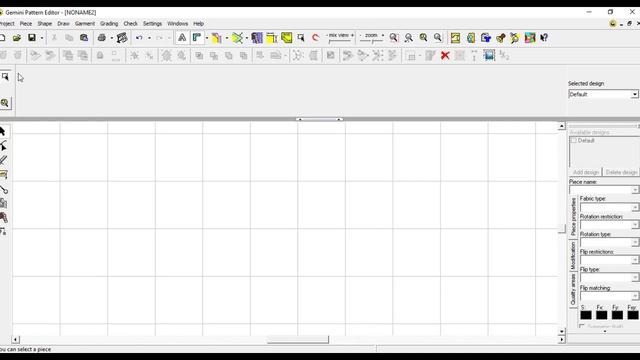Click the yellow pattern piece toolbar icon
Image resolution: width=640 pixels, height=360 pixels.
coord(216,38)
